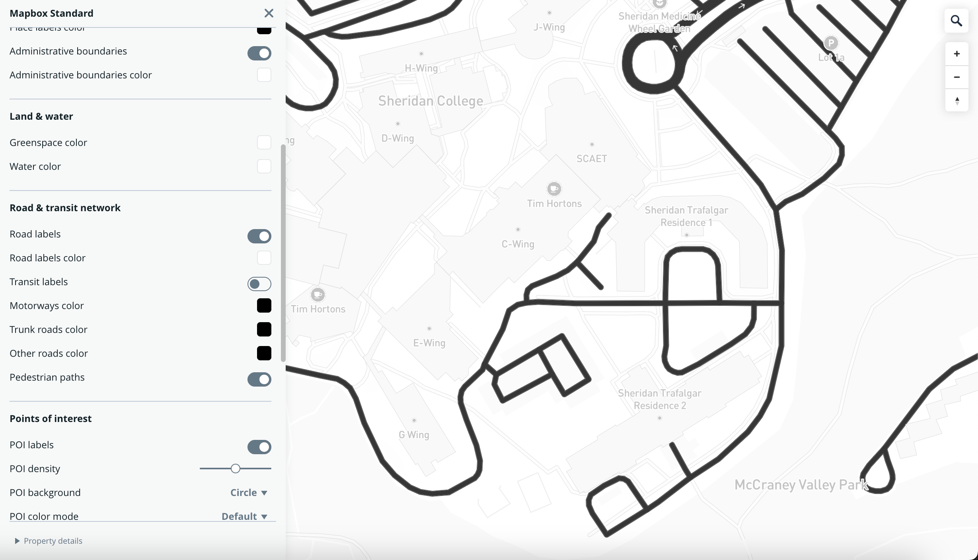The height and width of the screenshot is (560, 978).
Task: Turn off Pedestrian paths
Action: 259,379
